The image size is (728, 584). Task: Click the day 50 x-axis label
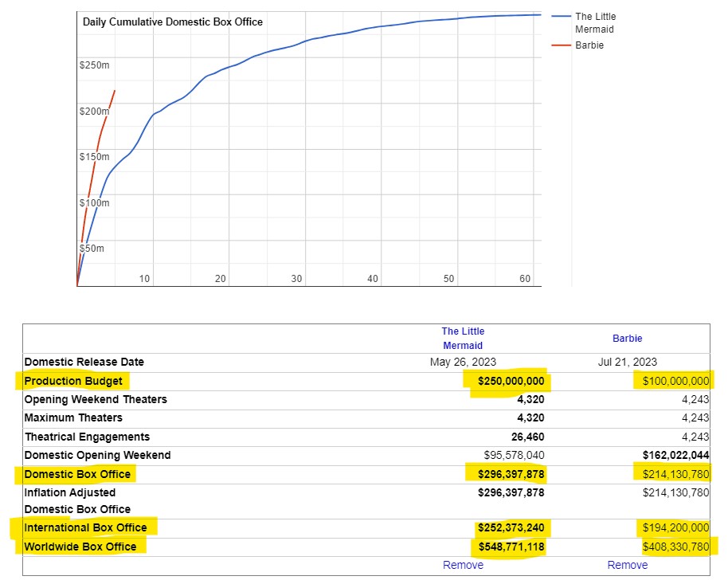[448, 278]
